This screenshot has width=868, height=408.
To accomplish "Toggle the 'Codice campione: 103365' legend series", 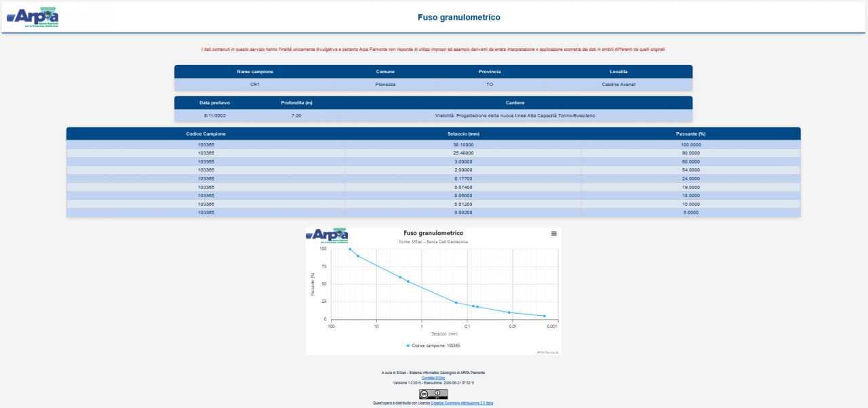I will [x=433, y=346].
